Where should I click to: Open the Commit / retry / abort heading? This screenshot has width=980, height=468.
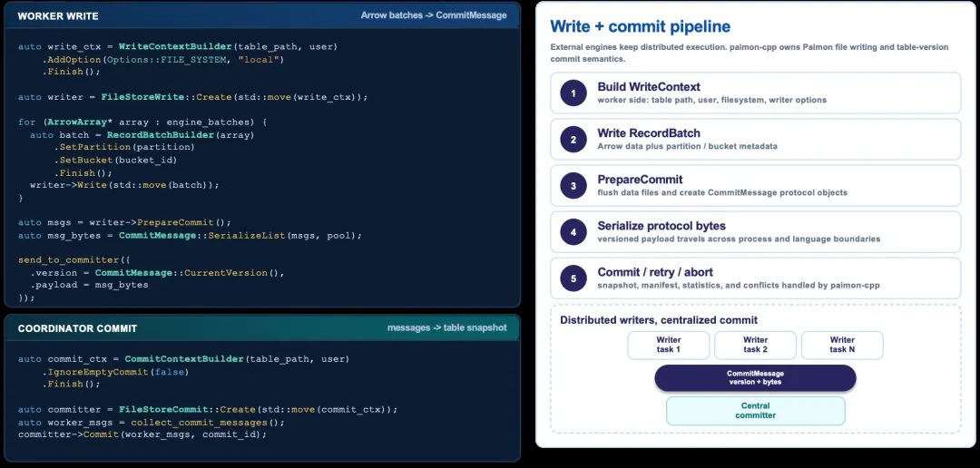coord(655,272)
